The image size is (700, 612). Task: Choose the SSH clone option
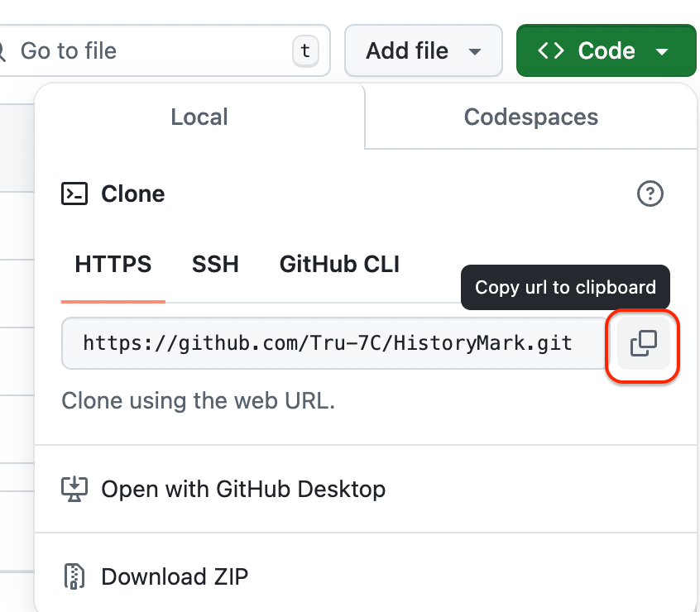click(x=215, y=265)
